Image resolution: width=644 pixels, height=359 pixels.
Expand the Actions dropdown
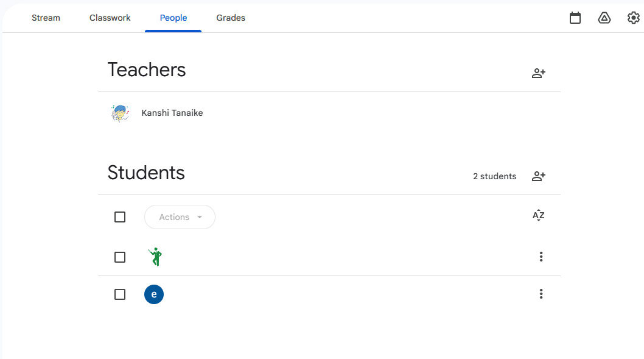click(180, 217)
